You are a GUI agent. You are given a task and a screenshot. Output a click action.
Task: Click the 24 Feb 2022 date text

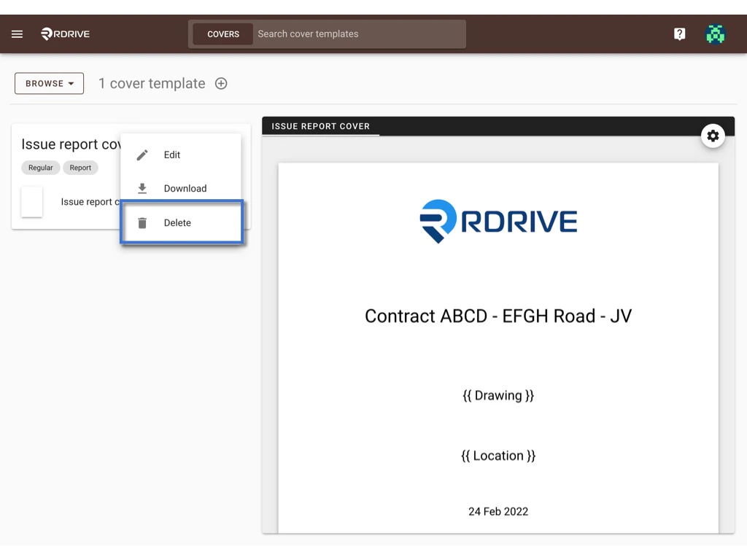click(x=498, y=511)
